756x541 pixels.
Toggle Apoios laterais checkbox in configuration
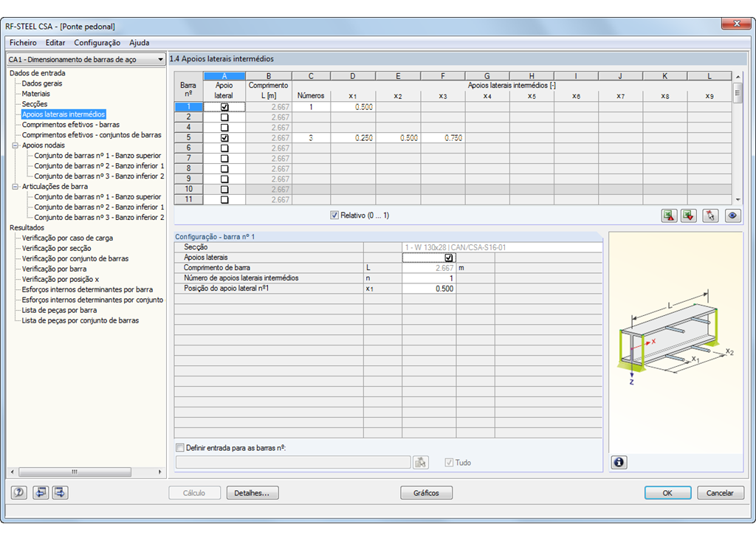point(448,258)
